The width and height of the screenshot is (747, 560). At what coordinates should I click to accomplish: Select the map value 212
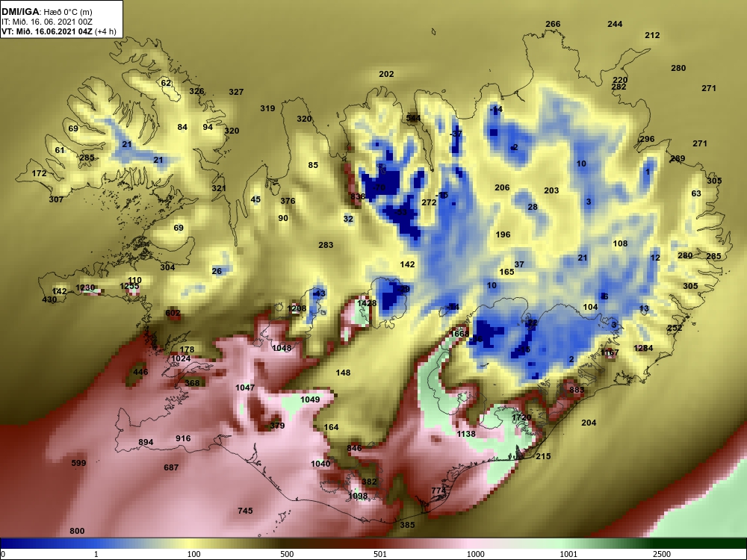652,35
